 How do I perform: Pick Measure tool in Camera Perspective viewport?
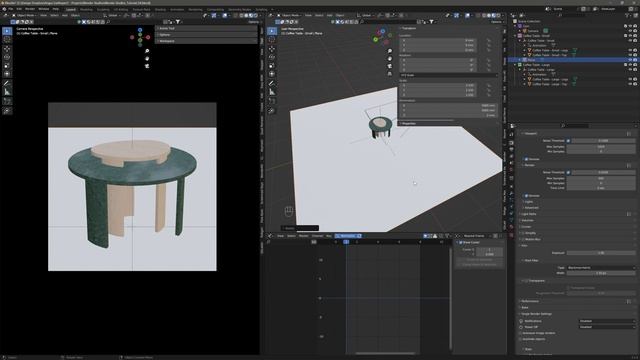[7, 92]
